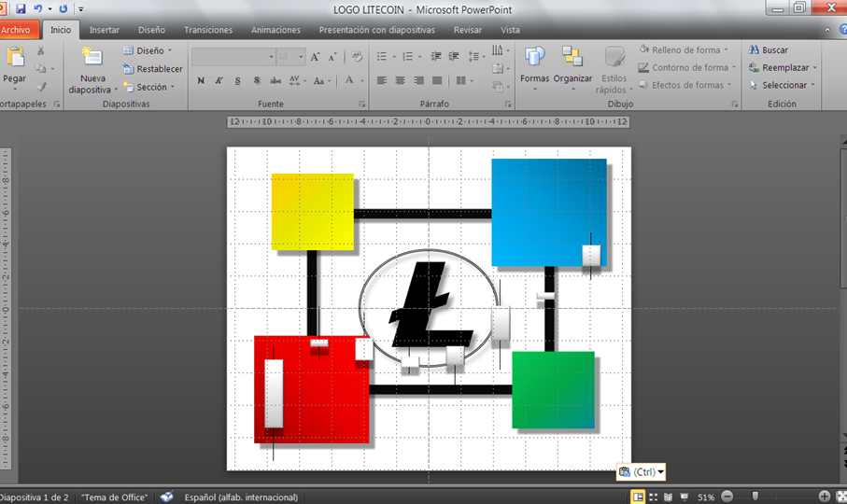
Task: Open the columns dropdown
Action: coord(464,80)
